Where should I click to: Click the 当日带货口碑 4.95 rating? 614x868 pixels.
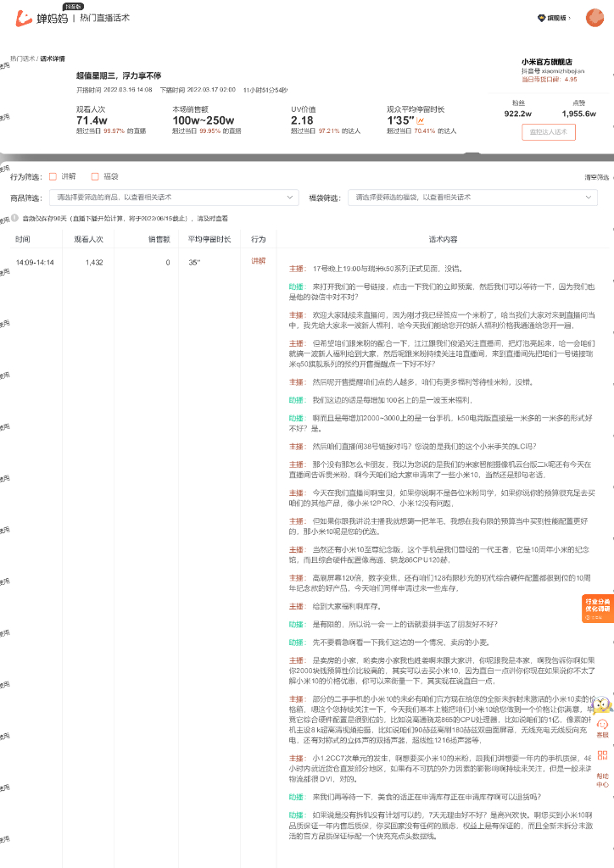click(x=550, y=79)
